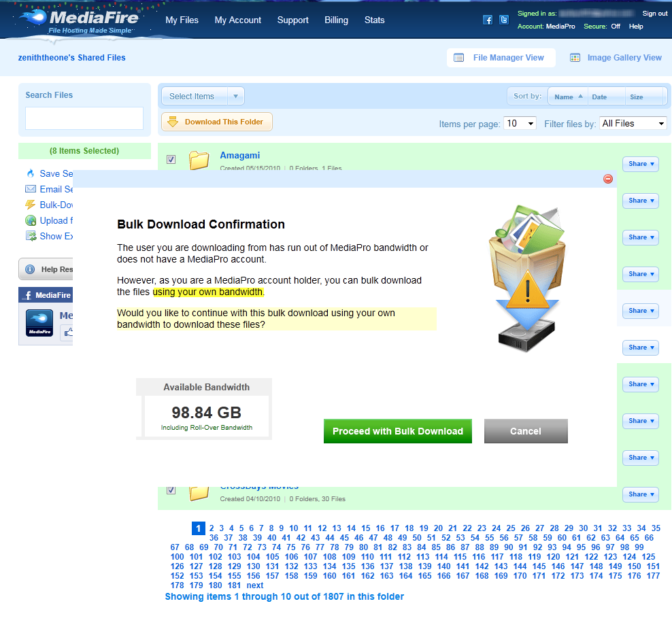Viewport: 672px width, 629px height.
Task: Click zeniththeone's Shared Files heading
Action: (x=71, y=58)
